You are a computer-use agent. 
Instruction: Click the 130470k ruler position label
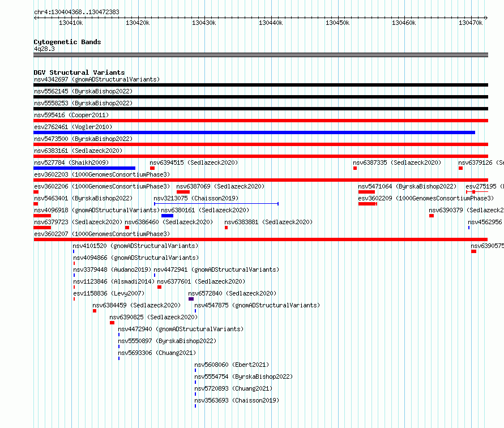(471, 23)
